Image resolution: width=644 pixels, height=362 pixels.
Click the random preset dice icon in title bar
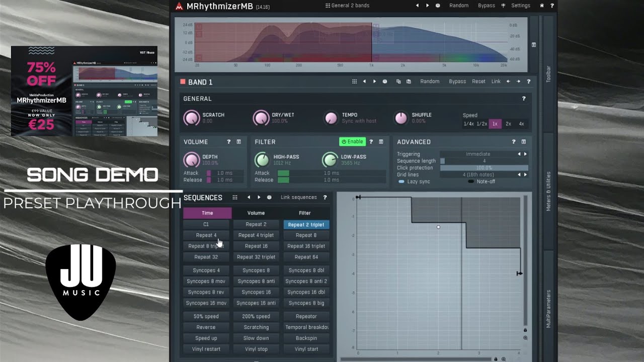[x=438, y=6]
